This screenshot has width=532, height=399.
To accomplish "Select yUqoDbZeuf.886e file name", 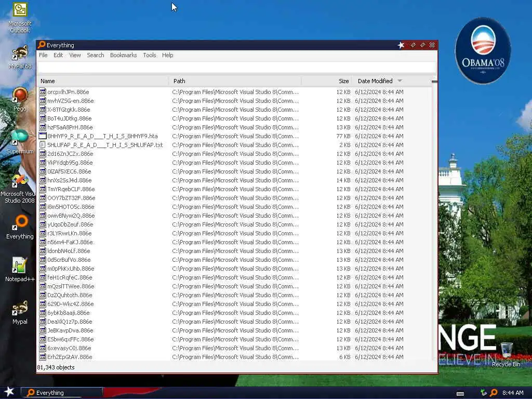I will tap(70, 224).
